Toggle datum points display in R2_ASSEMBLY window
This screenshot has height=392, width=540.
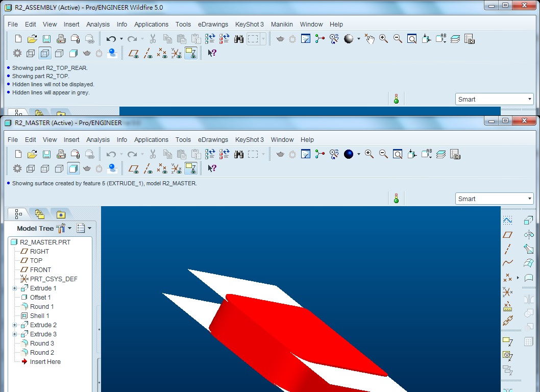pyautogui.click(x=162, y=53)
